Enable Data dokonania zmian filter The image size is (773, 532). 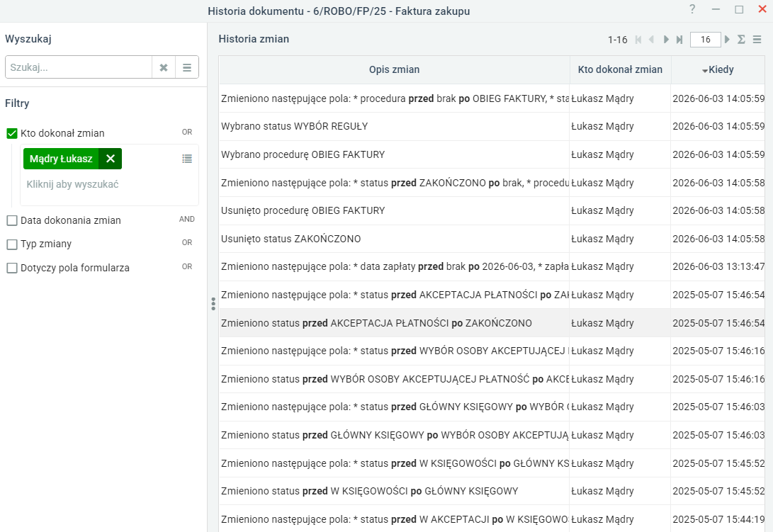tap(12, 220)
